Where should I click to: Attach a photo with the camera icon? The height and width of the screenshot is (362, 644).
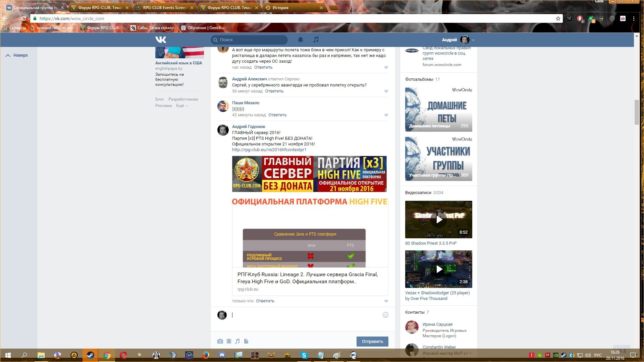[220, 341]
